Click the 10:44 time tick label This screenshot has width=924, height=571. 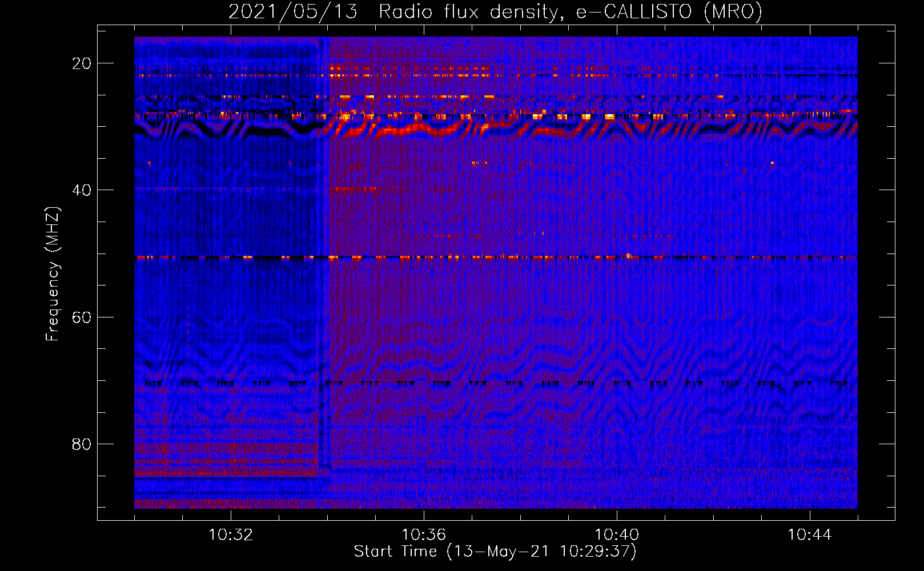(x=810, y=535)
